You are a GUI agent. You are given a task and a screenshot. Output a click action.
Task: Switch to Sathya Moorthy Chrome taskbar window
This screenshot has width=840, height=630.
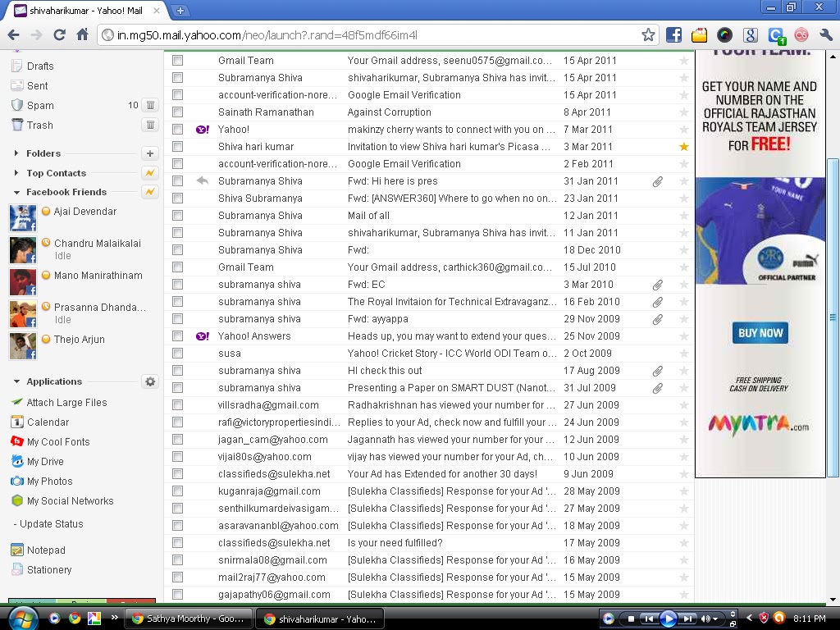pos(188,619)
